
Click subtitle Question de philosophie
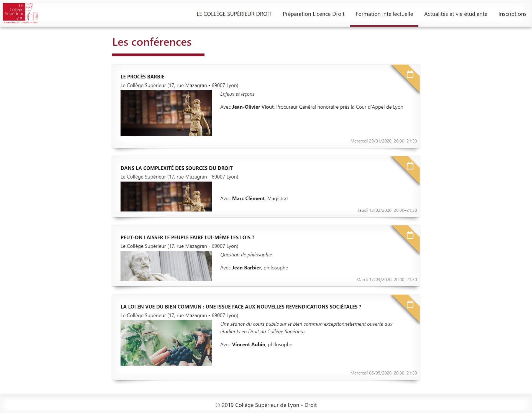(x=246, y=255)
